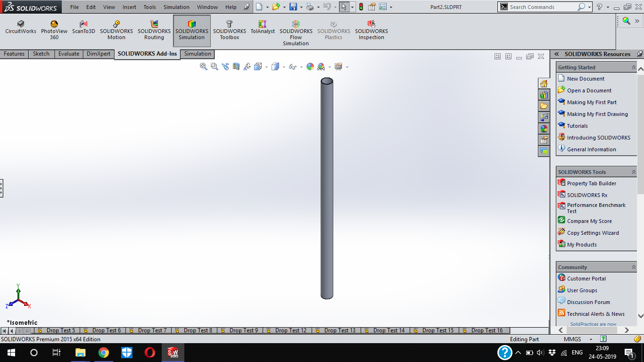The height and width of the screenshot is (362, 644).
Task: Open the Tutorials link
Action: (578, 126)
